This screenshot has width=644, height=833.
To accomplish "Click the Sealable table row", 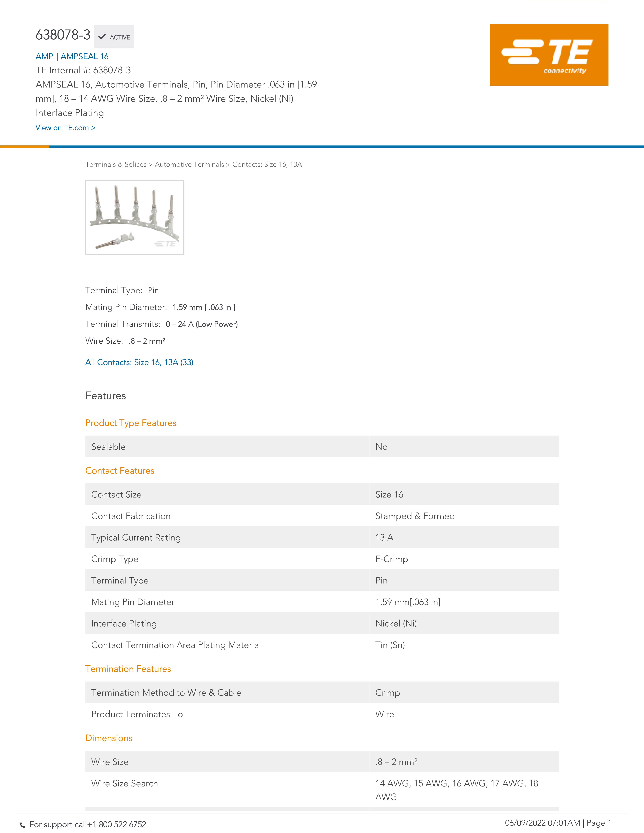I will pyautogui.click(x=322, y=447).
